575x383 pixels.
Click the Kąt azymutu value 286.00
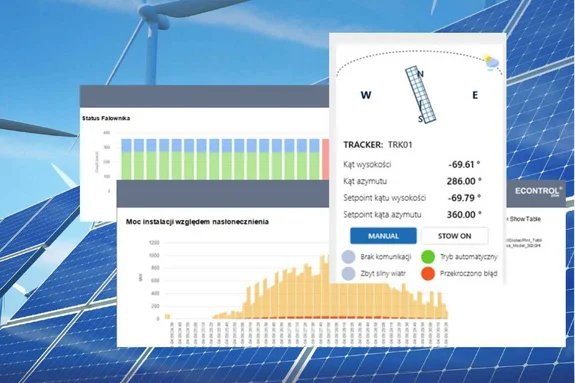[464, 181]
